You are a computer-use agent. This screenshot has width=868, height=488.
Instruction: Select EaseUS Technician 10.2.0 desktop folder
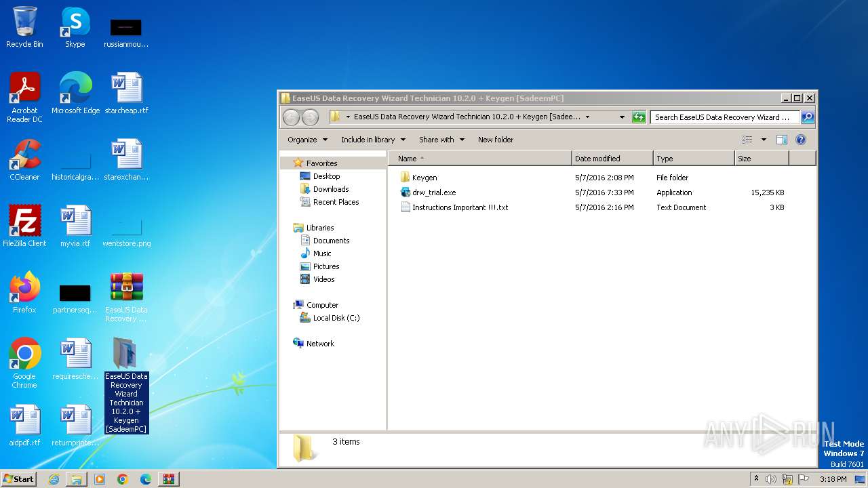[x=126, y=385]
